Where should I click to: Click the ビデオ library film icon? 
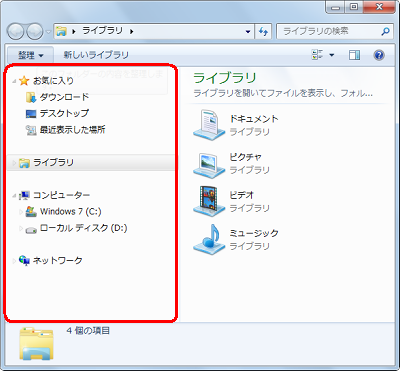click(209, 201)
